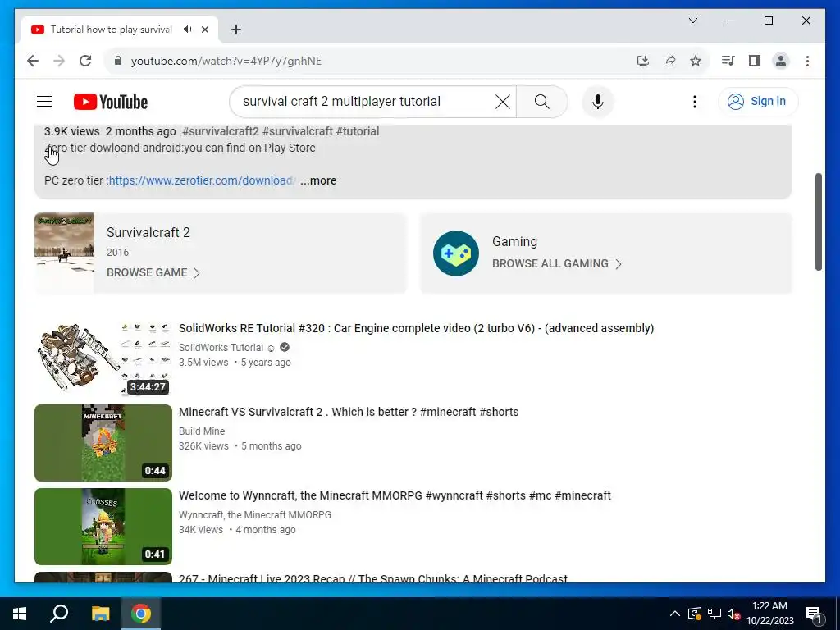This screenshot has width=840, height=630.
Task: Open File Explorer from taskbar
Action: pyautogui.click(x=100, y=614)
